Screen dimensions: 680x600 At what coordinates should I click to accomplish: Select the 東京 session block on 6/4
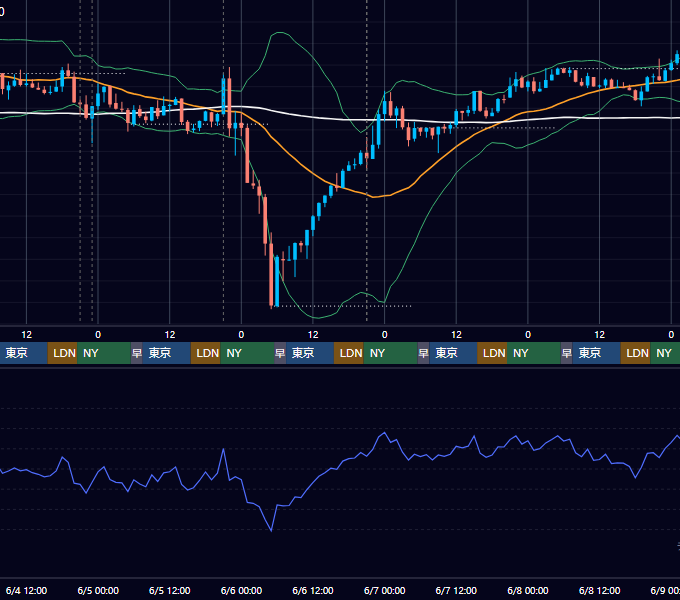point(23,353)
